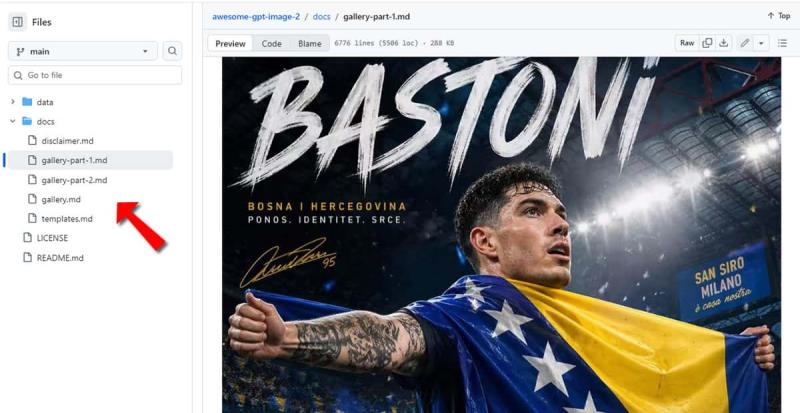Switch to the Code tab
The image size is (800, 413).
tap(271, 44)
